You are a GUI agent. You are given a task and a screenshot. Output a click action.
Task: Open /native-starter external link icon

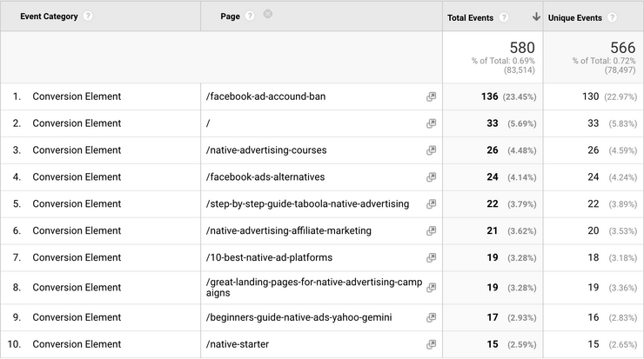click(431, 344)
